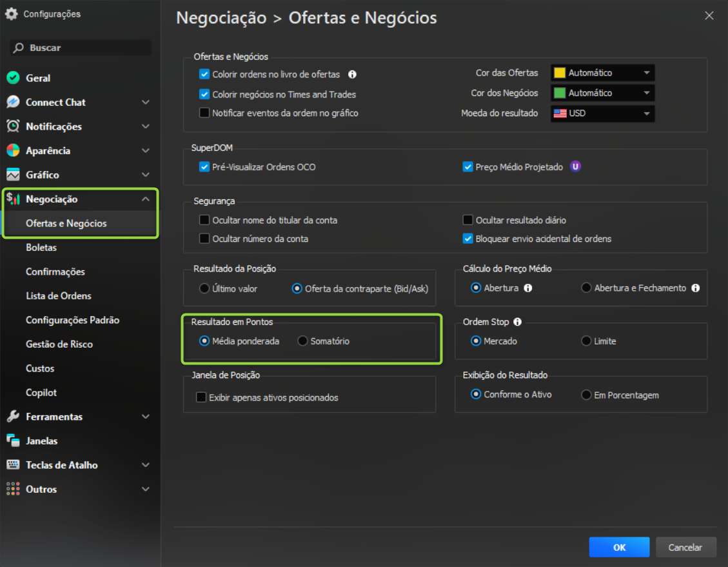Open the Cor dos Negócios dropdown
Screen dimensions: 728x567
pos(602,93)
